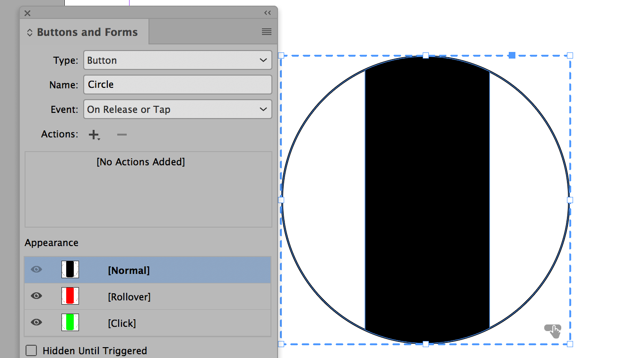The image size is (644, 358).
Task: Remove an action using the minus icon
Action: point(122,134)
